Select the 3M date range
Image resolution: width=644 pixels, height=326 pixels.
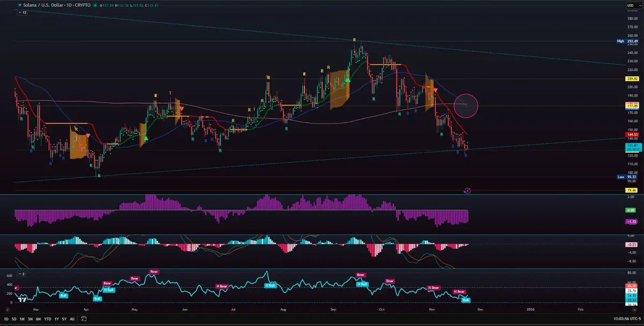pyautogui.click(x=30, y=318)
